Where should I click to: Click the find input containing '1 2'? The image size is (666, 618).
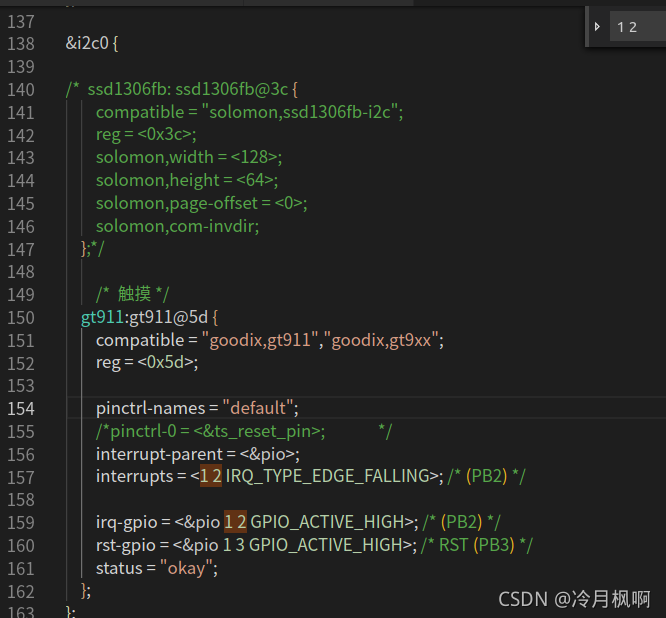(638, 27)
